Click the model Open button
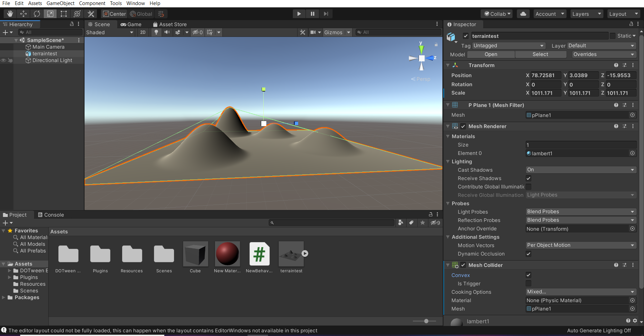This screenshot has height=336, width=644. [x=491, y=54]
